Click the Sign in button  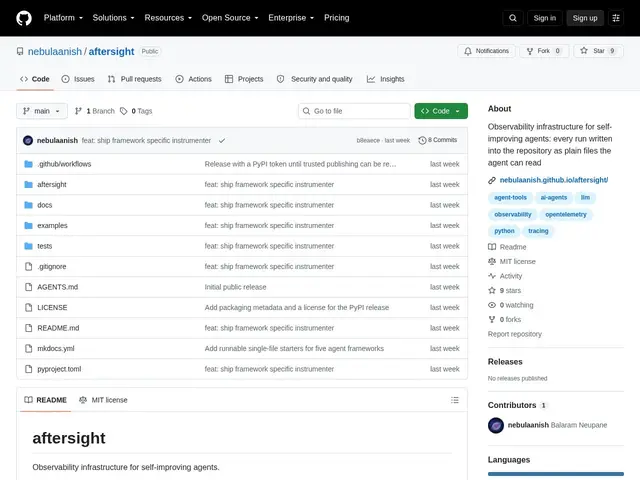(544, 18)
